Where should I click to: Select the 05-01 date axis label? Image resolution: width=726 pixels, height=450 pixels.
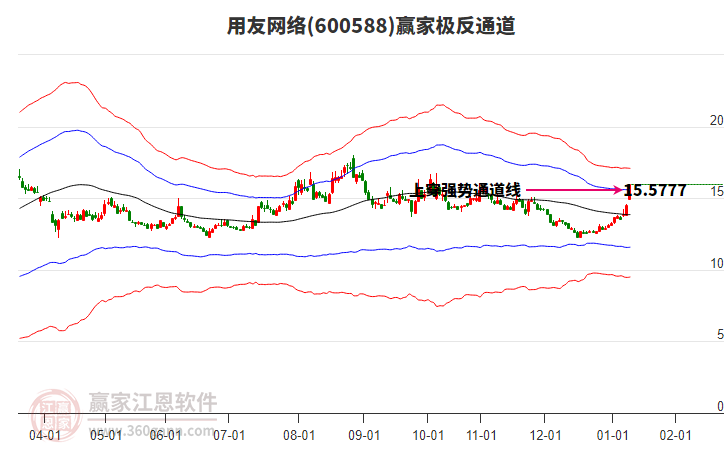(106, 435)
